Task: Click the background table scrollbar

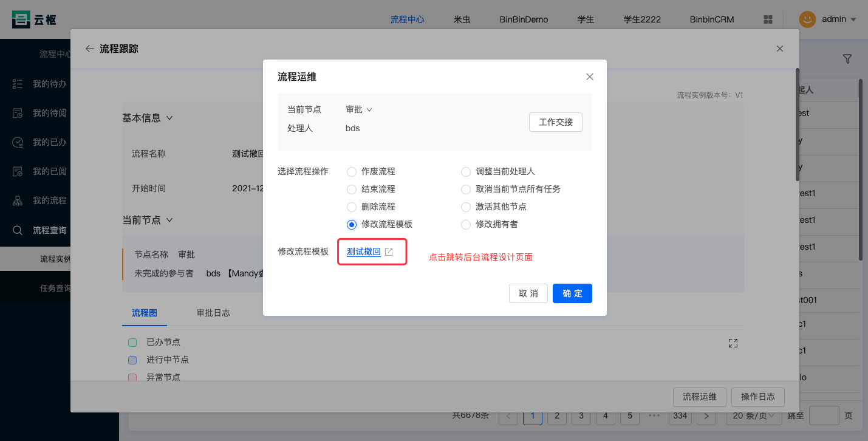Action: pos(860,169)
